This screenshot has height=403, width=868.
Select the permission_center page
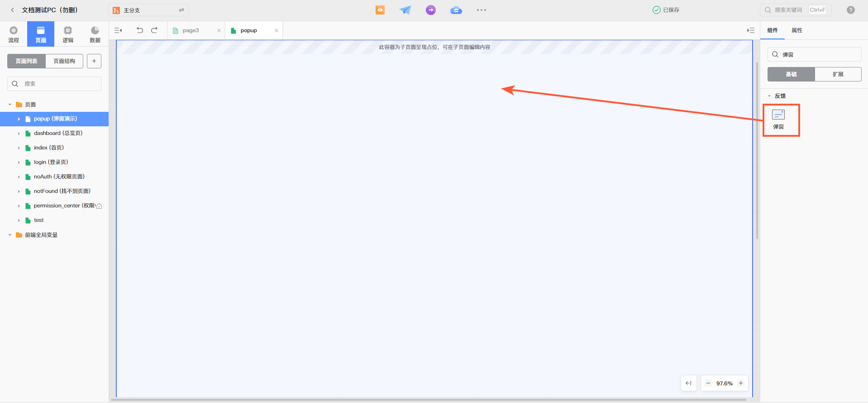click(x=54, y=206)
